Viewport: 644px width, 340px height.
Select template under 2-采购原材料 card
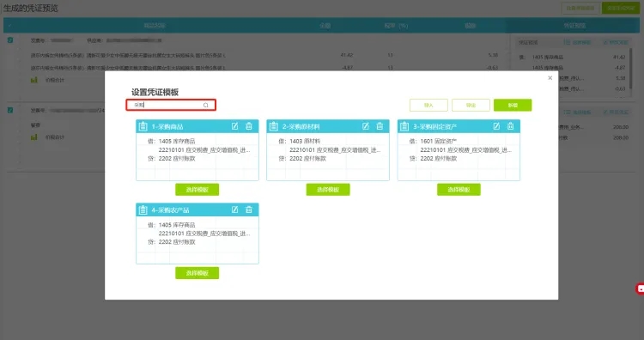[328, 189]
